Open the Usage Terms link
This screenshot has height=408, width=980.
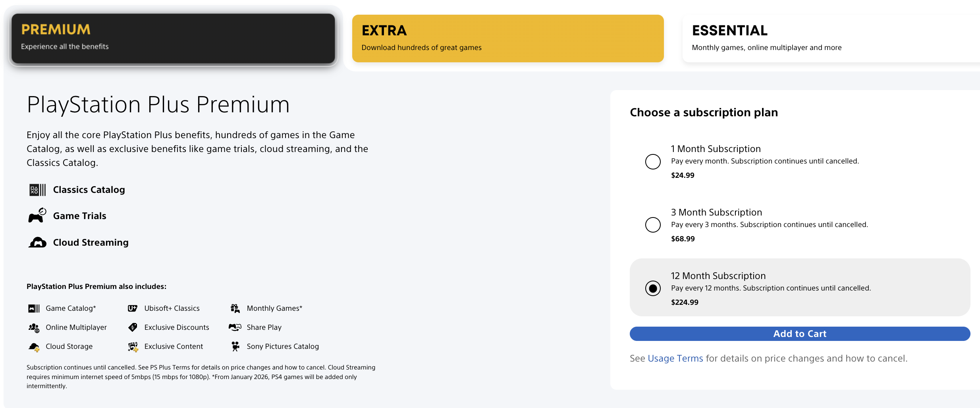(675, 358)
